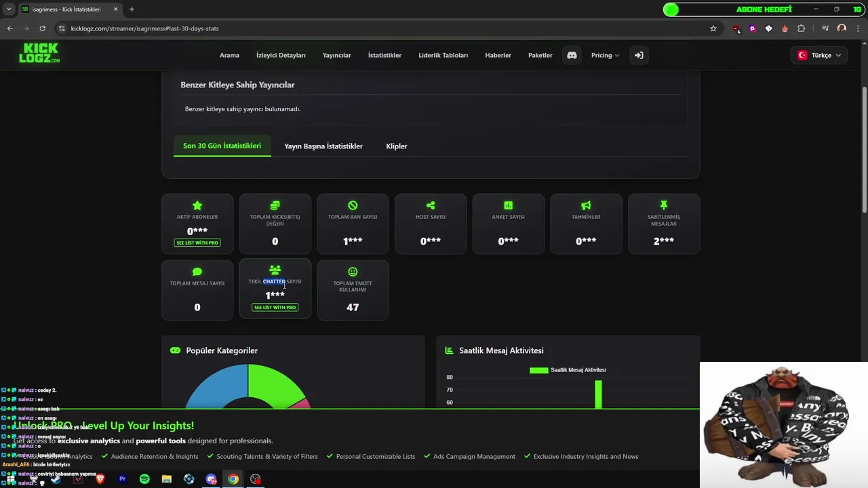This screenshot has width=868, height=488.
Task: Open the red extension icon with badge
Action: coord(736,28)
